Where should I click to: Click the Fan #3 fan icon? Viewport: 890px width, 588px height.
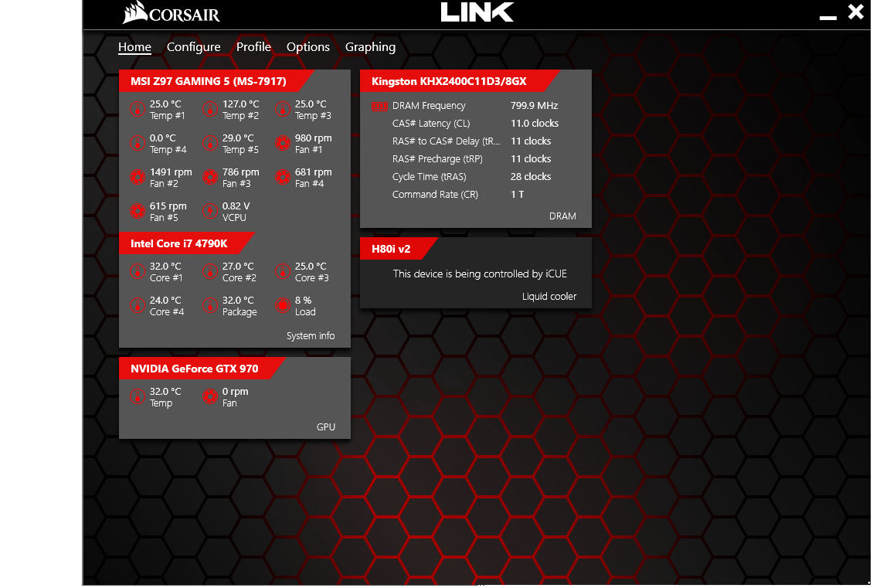(210, 177)
